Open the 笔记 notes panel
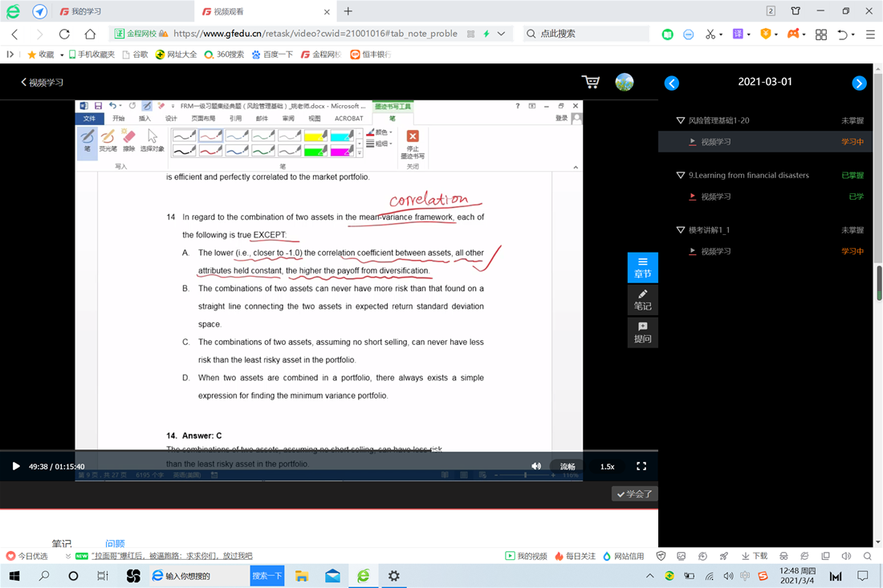 642,300
